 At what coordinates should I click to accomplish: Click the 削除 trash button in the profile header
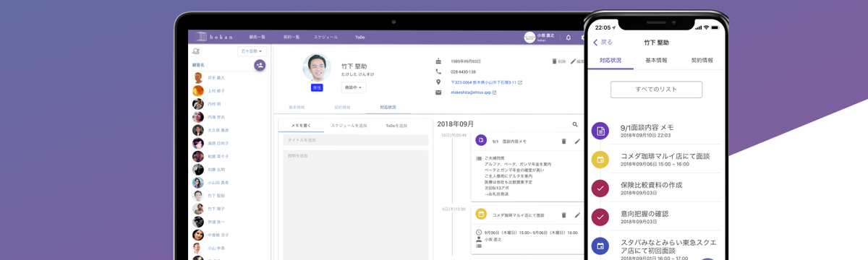tap(558, 61)
